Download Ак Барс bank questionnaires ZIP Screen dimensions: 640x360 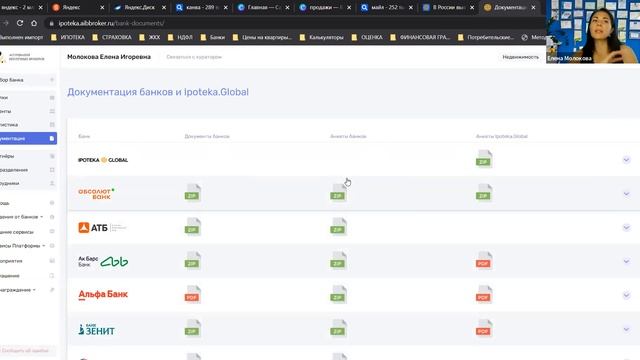pos(338,260)
